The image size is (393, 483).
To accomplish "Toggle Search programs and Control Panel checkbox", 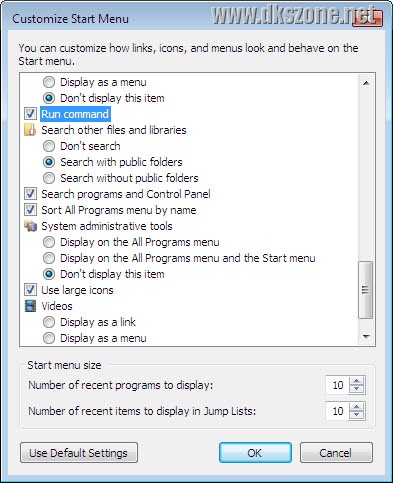I will [x=30, y=194].
